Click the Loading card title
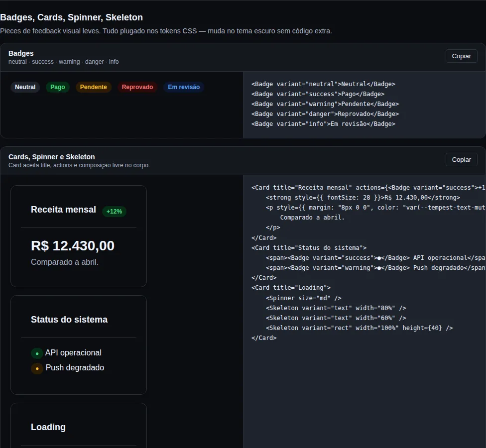This screenshot has height=448, width=486. 48,427
